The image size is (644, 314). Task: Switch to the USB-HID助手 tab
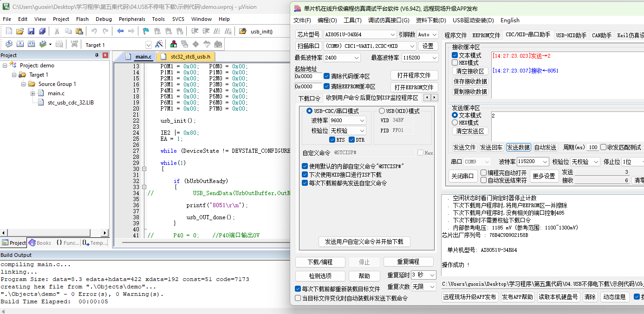pyautogui.click(x=571, y=35)
